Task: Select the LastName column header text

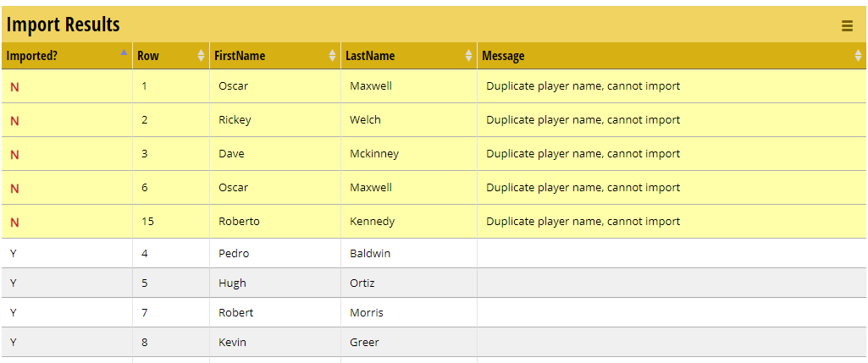Action: pos(370,56)
